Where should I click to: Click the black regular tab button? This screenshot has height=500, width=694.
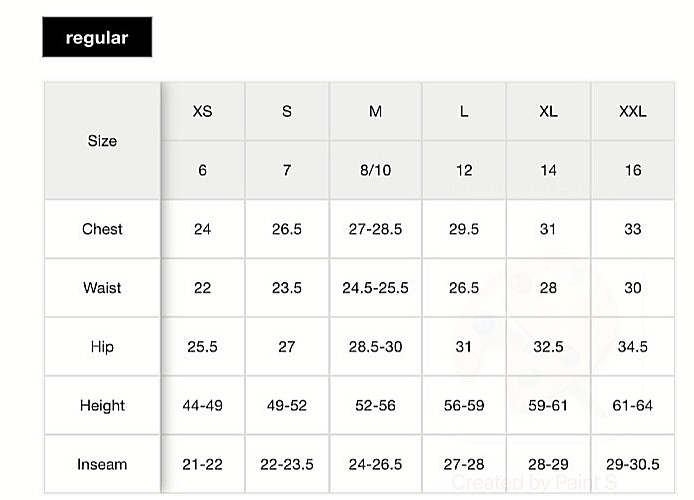pos(97,37)
